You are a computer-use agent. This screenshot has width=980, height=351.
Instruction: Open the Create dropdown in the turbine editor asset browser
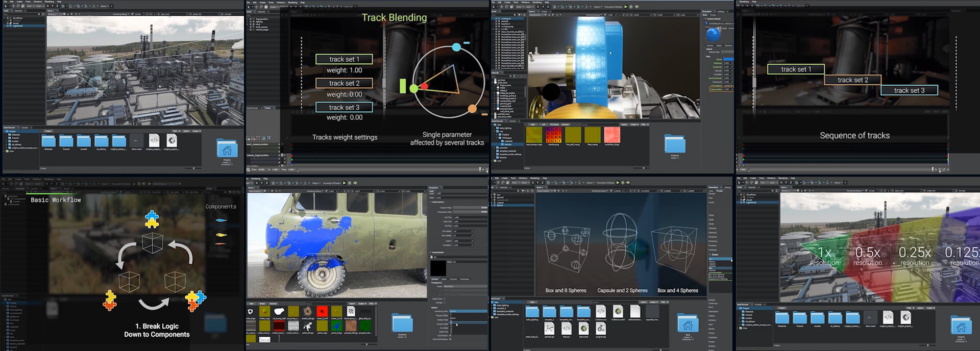pyautogui.click(x=634, y=124)
